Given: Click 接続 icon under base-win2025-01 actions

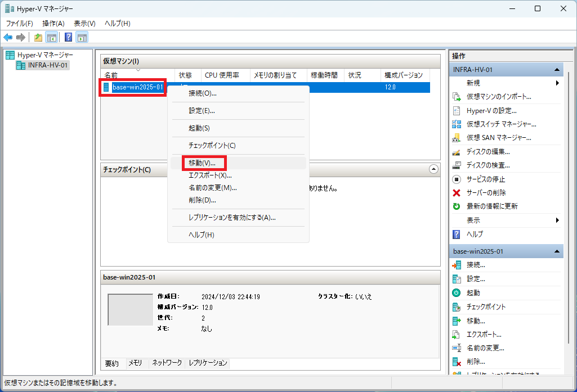Looking at the screenshot, I should click(457, 265).
